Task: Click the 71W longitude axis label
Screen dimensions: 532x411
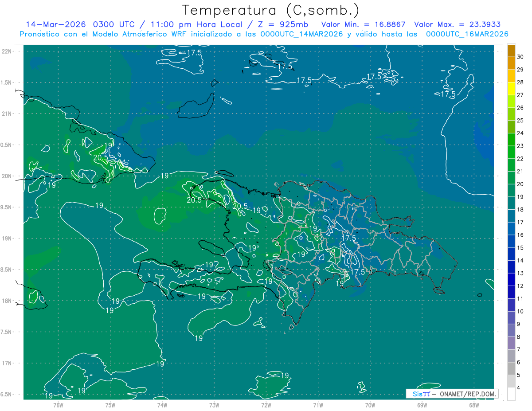Action: click(x=318, y=405)
